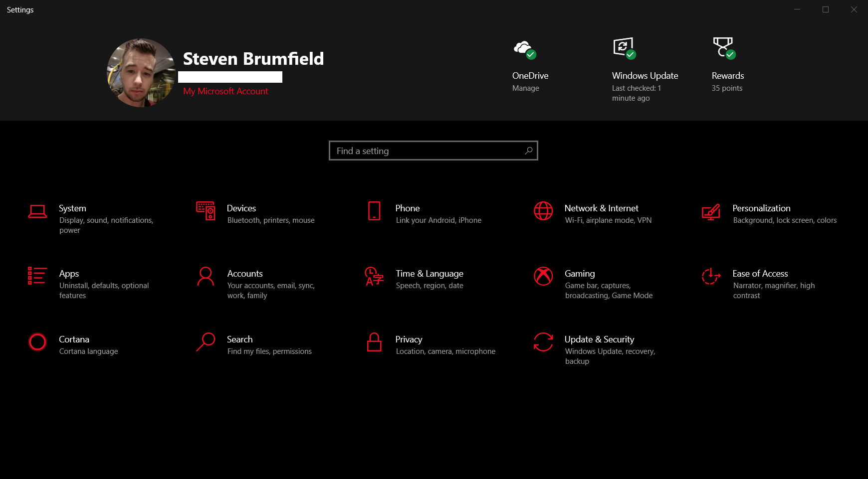Open the Personalization paintbrush icon
The height and width of the screenshot is (479, 868).
(711, 212)
